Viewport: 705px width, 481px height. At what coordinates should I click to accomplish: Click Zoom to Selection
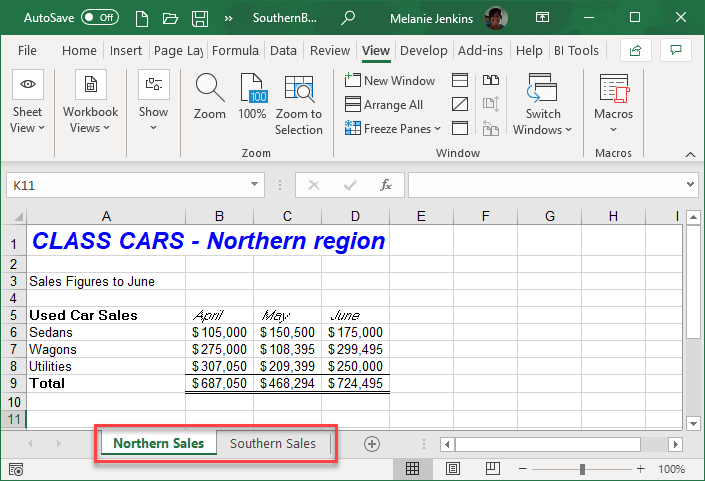299,105
